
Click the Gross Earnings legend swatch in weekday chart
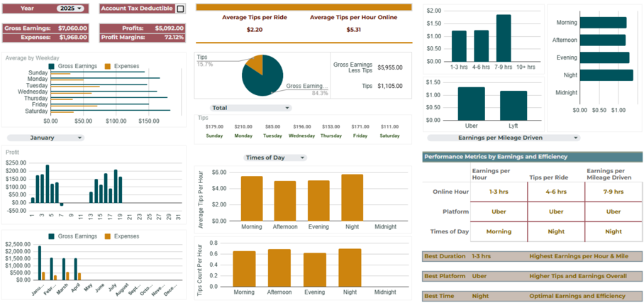(52, 66)
